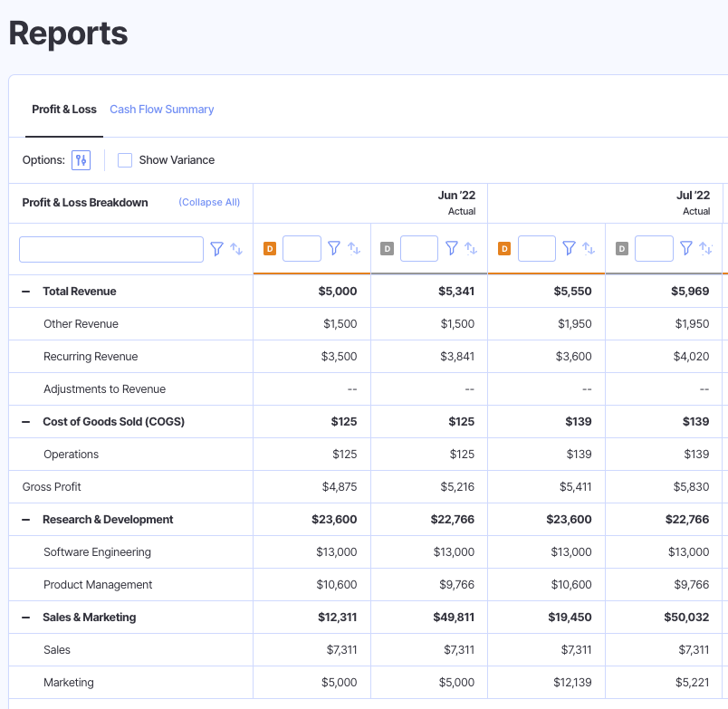
Task: Collapse the Cost of Goods Sold section
Action: click(25, 422)
